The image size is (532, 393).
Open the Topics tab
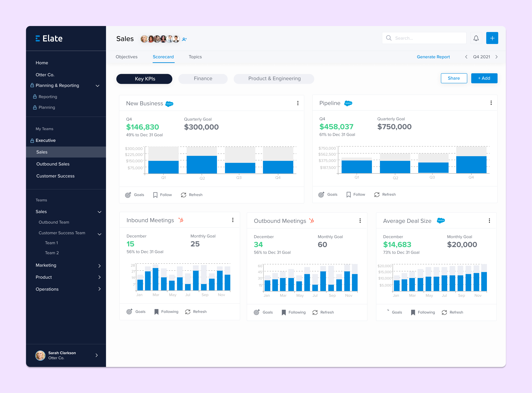pyautogui.click(x=195, y=57)
